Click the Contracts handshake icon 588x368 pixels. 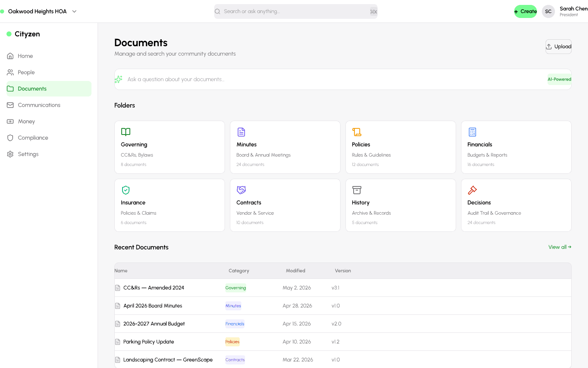pyautogui.click(x=241, y=190)
